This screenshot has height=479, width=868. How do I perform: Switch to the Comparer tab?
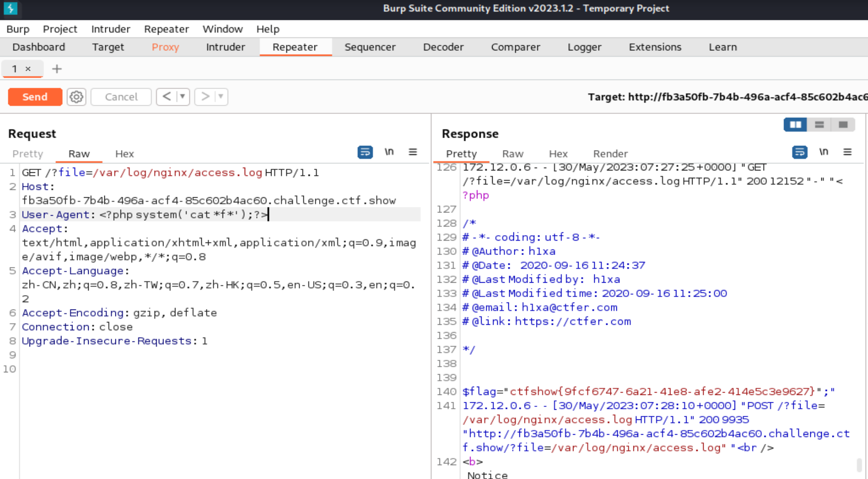(x=516, y=47)
